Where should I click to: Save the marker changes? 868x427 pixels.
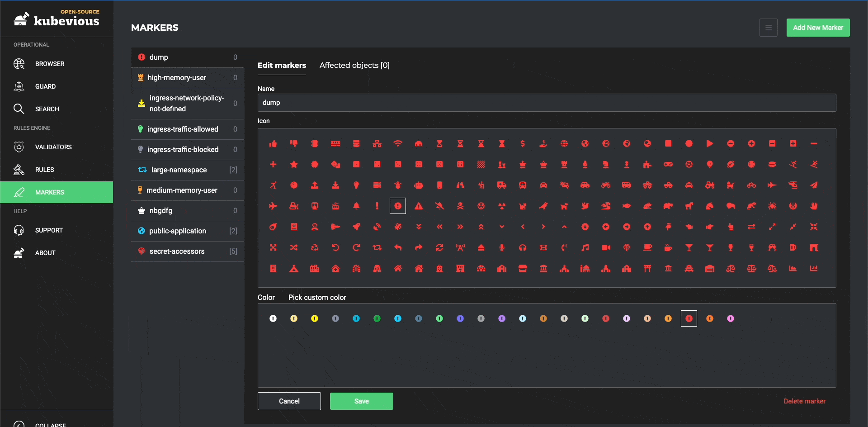tap(362, 401)
